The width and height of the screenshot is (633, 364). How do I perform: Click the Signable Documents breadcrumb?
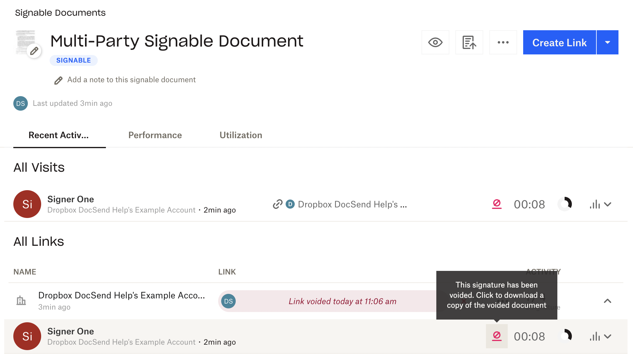(60, 13)
